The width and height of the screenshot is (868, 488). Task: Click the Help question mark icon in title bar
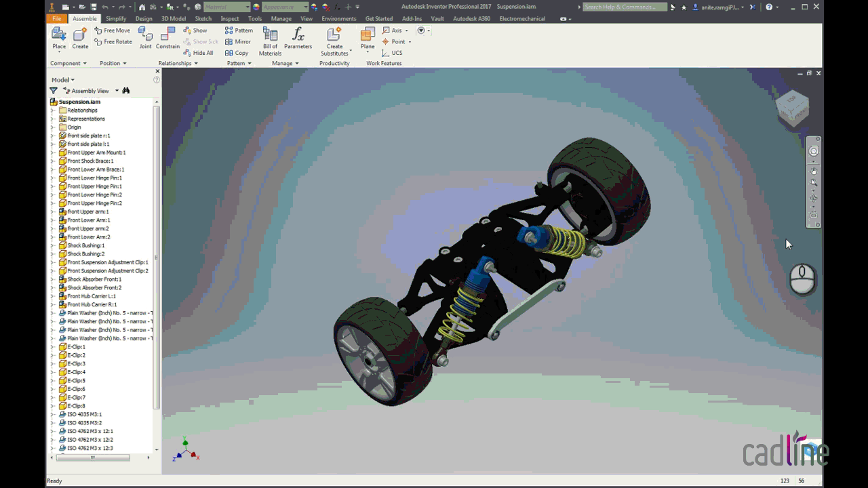(x=769, y=7)
